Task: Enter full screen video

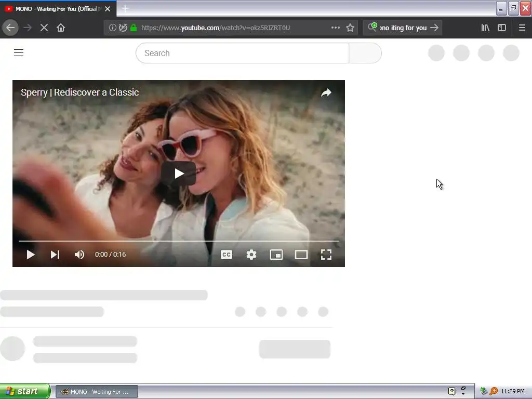Action: tap(326, 255)
